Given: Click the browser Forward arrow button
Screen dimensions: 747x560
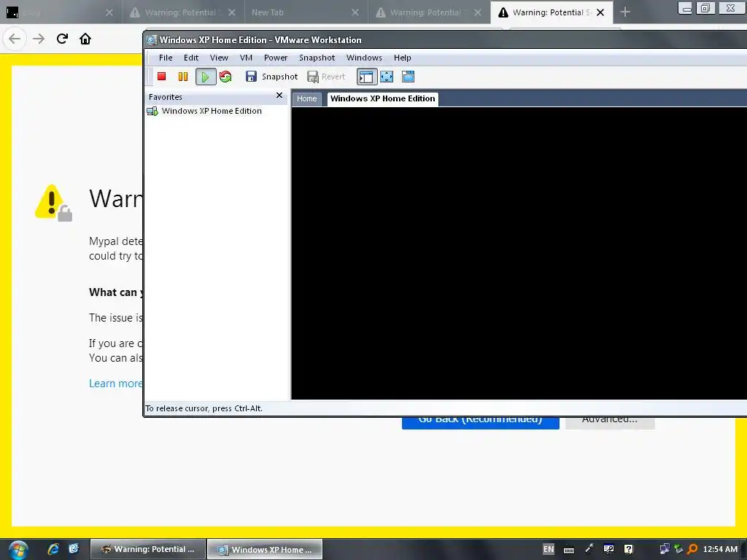Looking at the screenshot, I should pyautogui.click(x=39, y=39).
